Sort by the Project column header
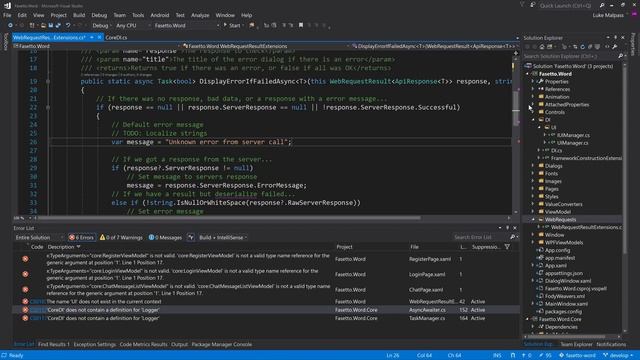Image resolution: width=640 pixels, height=360 pixels. coord(344,247)
